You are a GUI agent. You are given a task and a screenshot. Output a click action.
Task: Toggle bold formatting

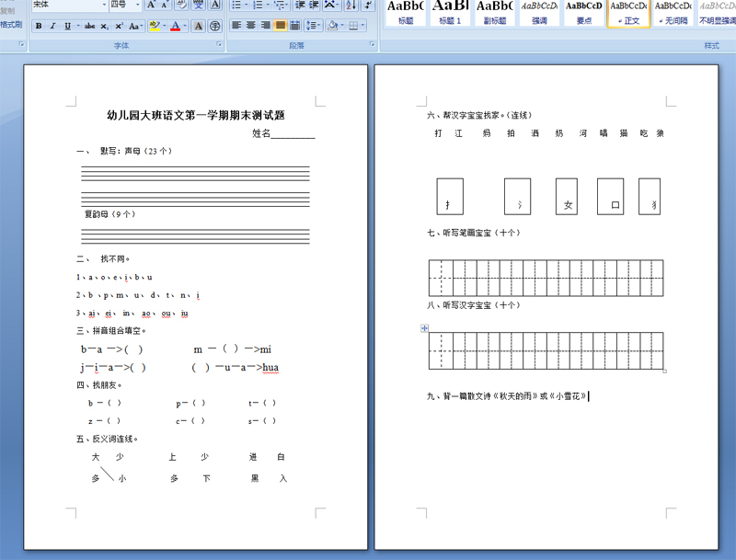click(x=39, y=26)
